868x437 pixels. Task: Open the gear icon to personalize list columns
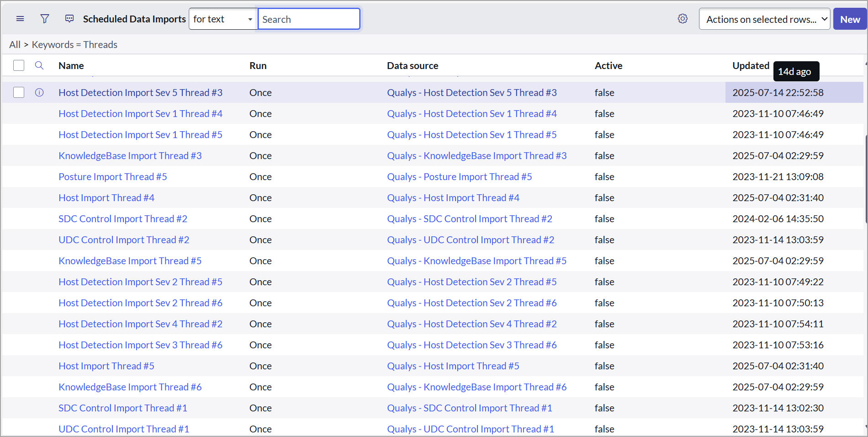683,19
